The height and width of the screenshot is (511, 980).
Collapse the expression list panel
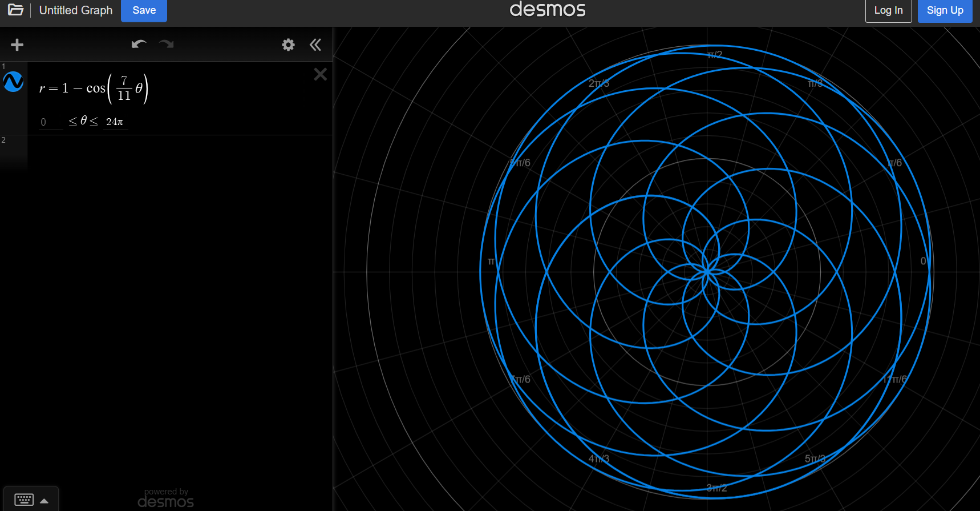coord(315,45)
